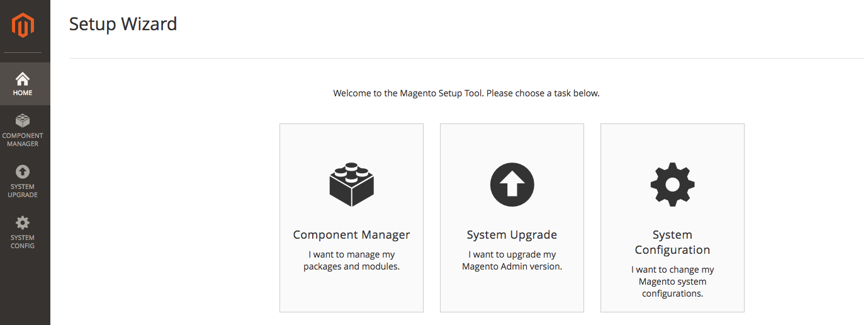Click "I want to upgrade my Magento Admin" text
868x325 pixels.
[512, 261]
